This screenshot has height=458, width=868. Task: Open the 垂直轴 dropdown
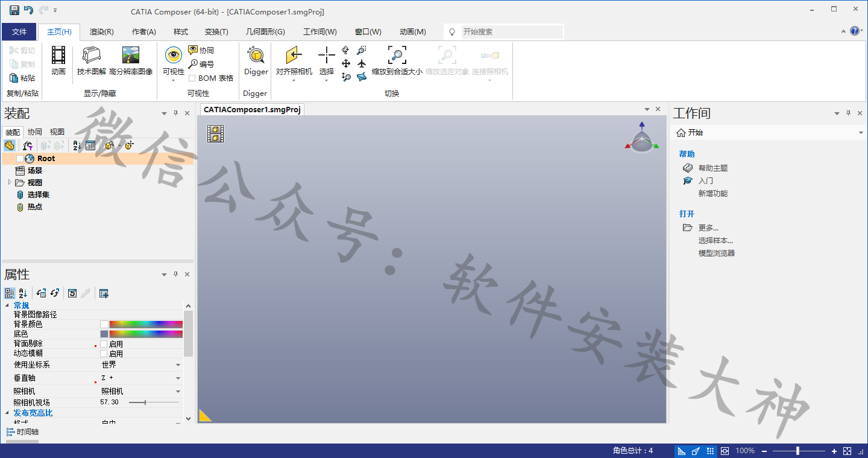tap(178, 378)
